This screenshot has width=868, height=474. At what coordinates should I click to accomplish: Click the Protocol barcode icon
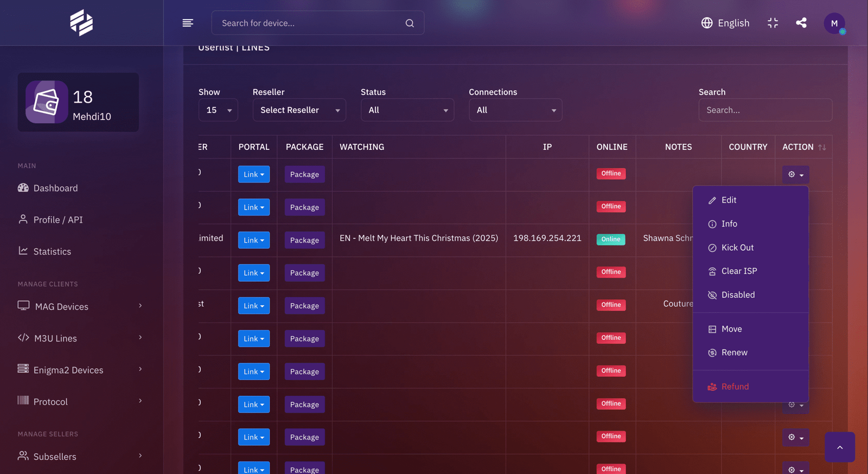tap(23, 401)
